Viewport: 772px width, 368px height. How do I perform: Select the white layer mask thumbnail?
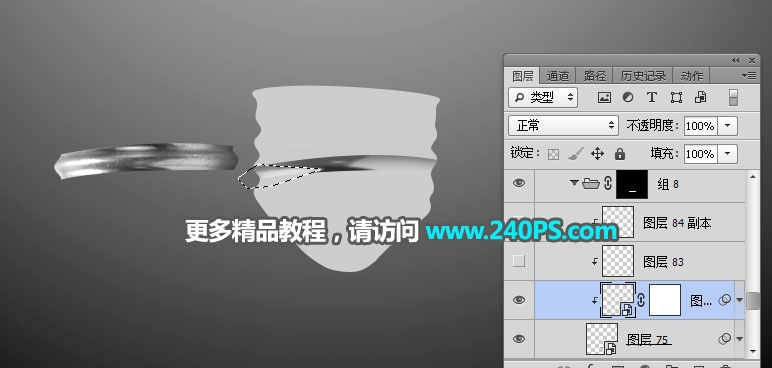pos(665,300)
